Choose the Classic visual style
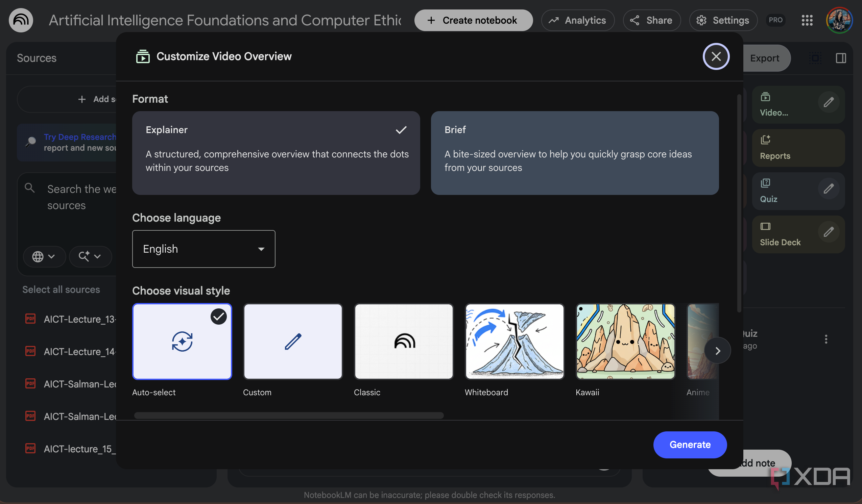The width and height of the screenshot is (862, 504). pyautogui.click(x=404, y=341)
